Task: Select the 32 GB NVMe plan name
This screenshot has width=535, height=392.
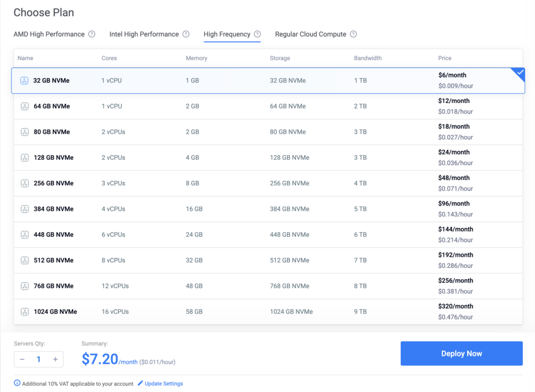Action: (x=51, y=81)
